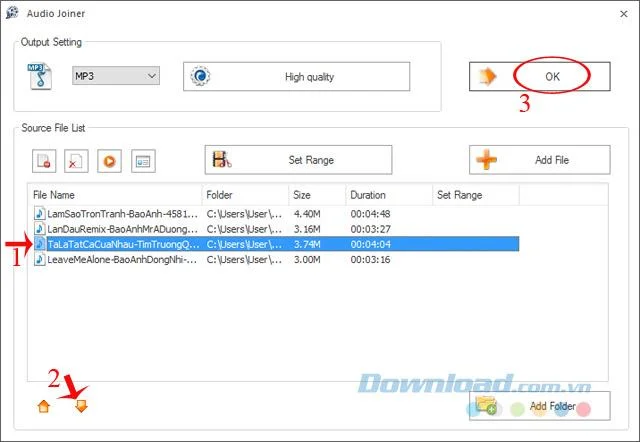Image resolution: width=640 pixels, height=442 pixels.
Task: Click the clear list icon with red X
Action: click(76, 161)
